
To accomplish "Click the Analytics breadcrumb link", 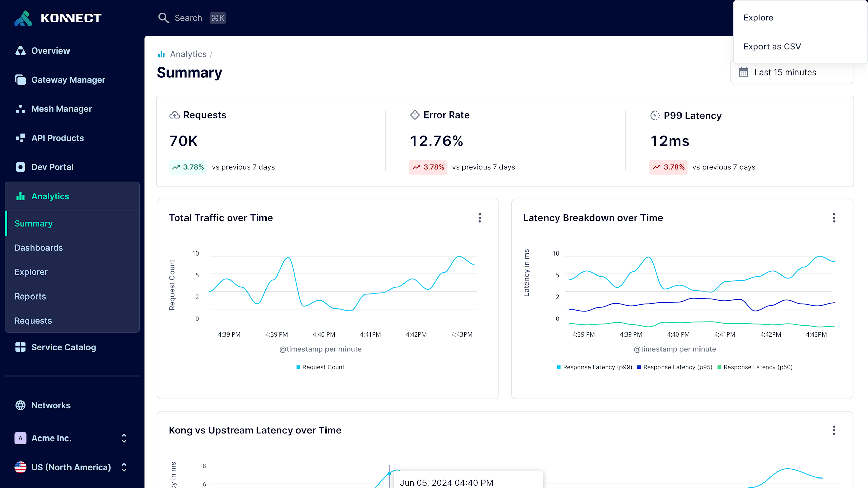I will coord(188,54).
